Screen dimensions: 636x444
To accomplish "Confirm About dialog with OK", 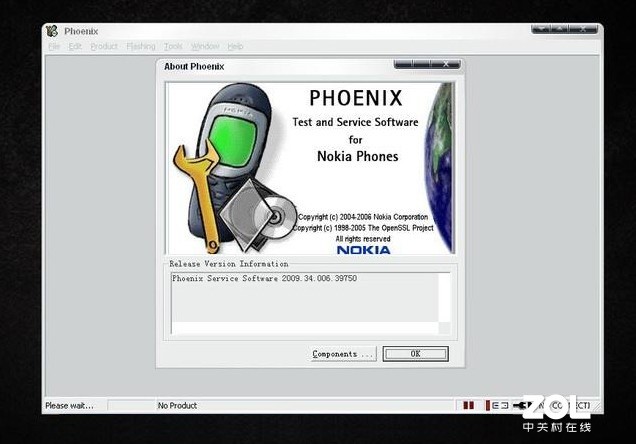I will coord(416,354).
